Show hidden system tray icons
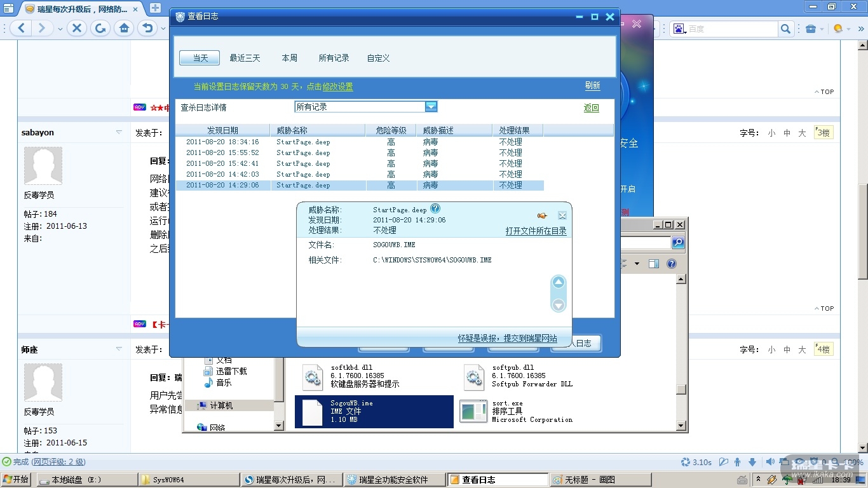Viewport: 868px width, 488px height. click(x=758, y=480)
